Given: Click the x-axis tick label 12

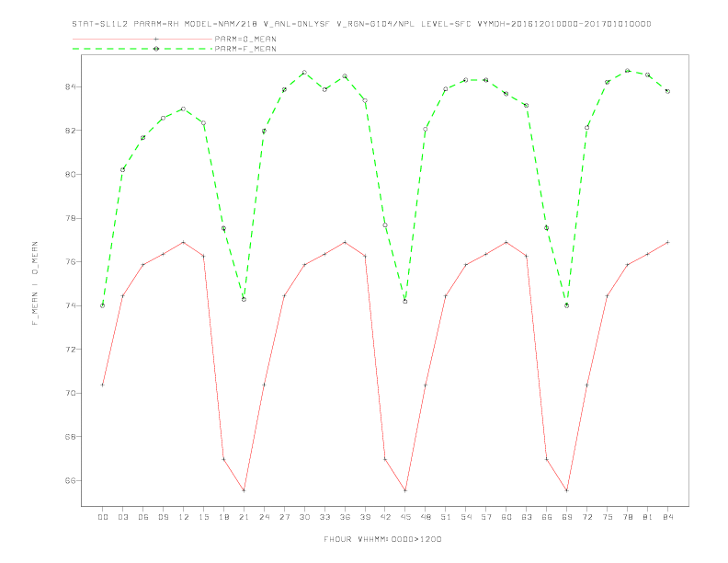Looking at the screenshot, I should tap(184, 517).
